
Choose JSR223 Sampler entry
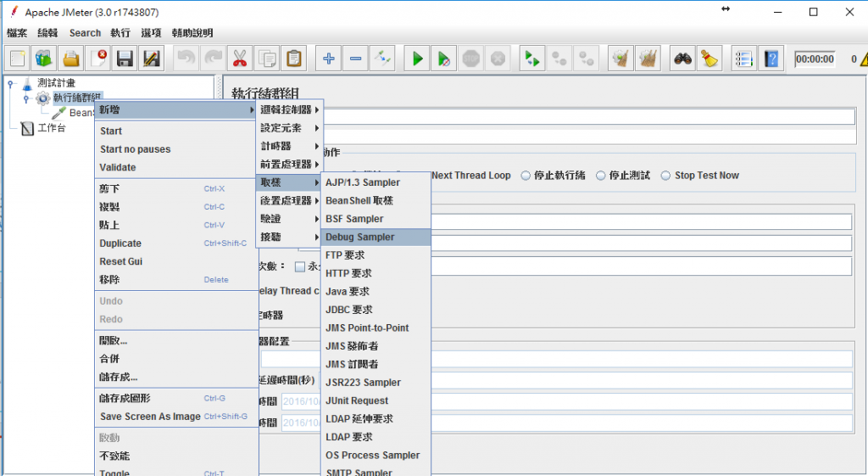pos(376,383)
